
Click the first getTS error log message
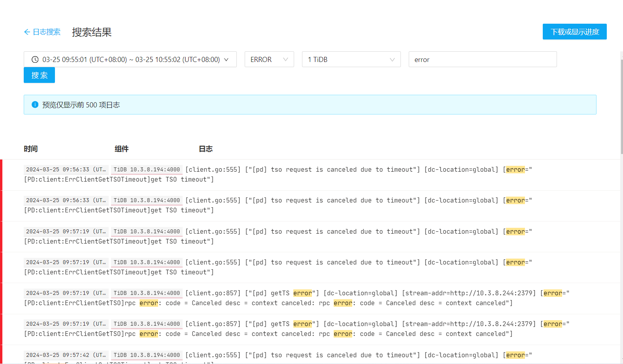296,298
